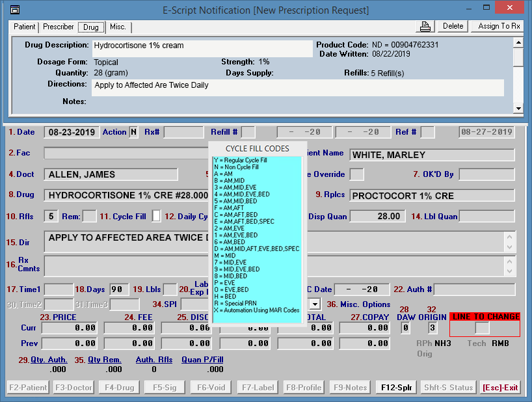The height and width of the screenshot is (402, 532).
Task: Click the F12-Splr button
Action: point(395,388)
